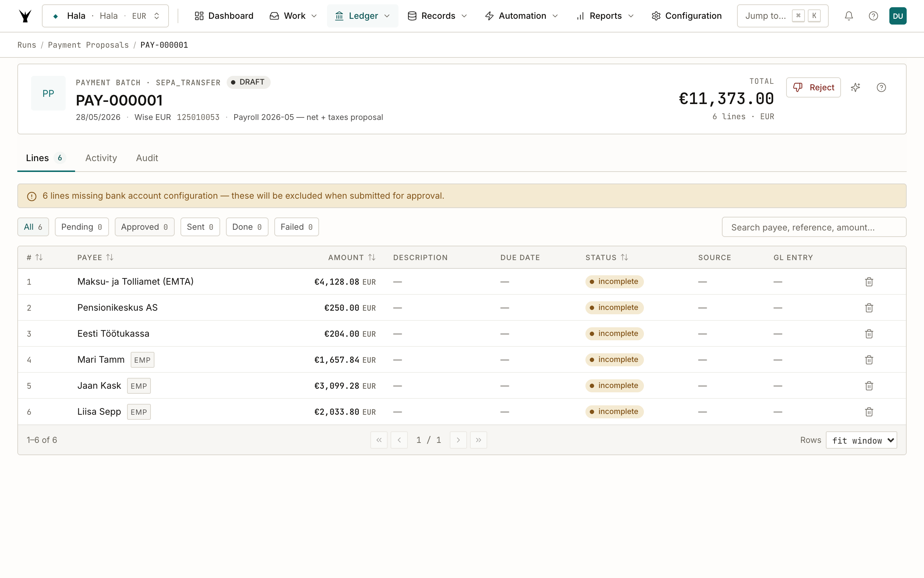
Task: Switch to the Lines tab
Action: [x=46, y=158]
